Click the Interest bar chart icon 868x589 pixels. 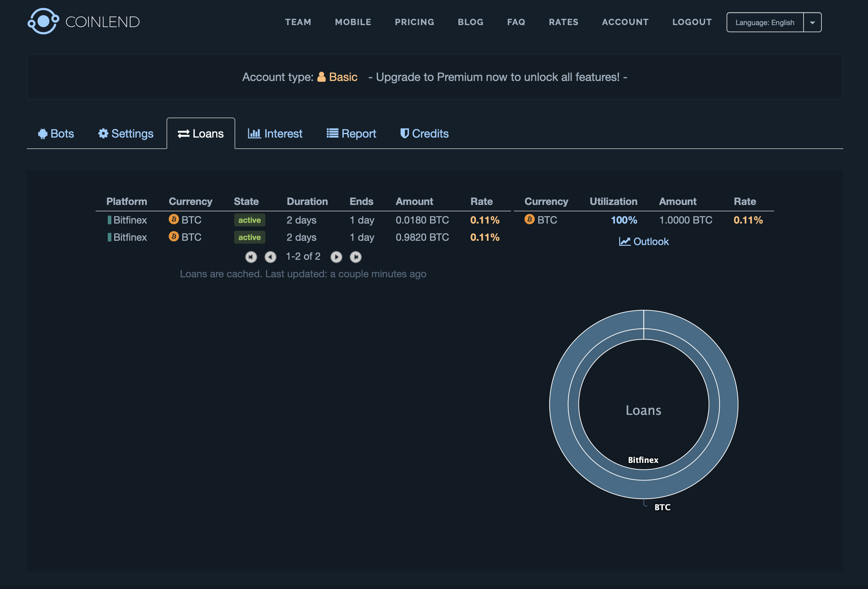[254, 133]
